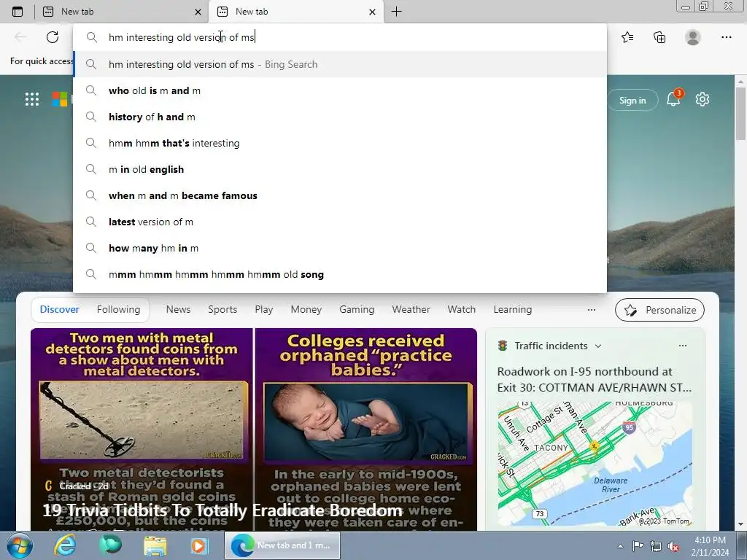Open the News feed category
747x560 pixels.
pos(178,309)
